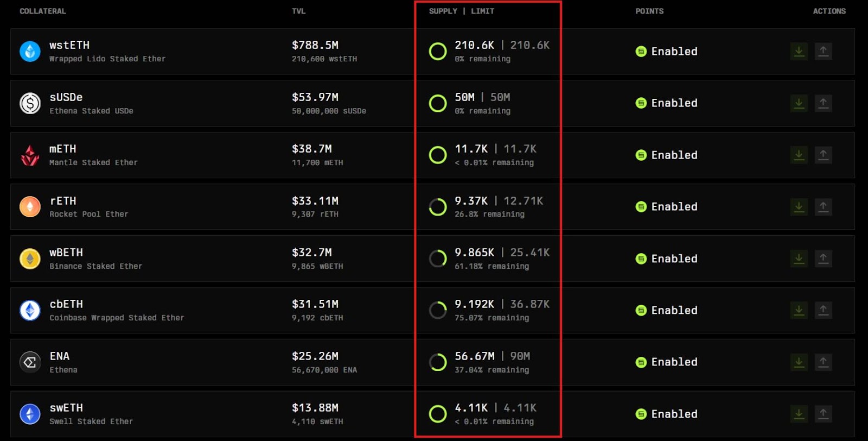Withdraw sUSDe with the up-arrow button

pyautogui.click(x=823, y=103)
